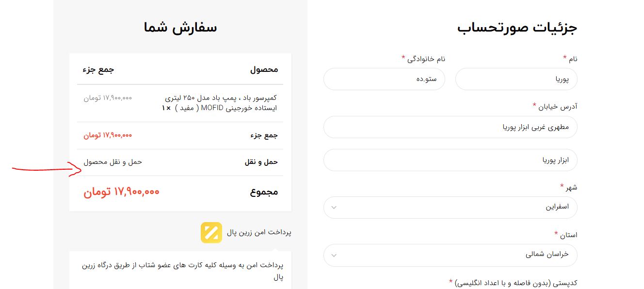
Task: Select the شهر combo box showing اسفراین
Action: pos(450,208)
